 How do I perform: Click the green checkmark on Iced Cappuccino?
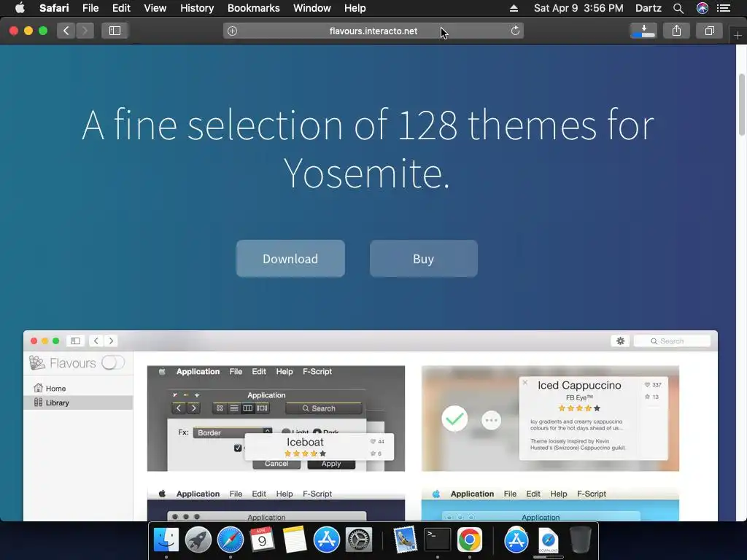tap(454, 419)
